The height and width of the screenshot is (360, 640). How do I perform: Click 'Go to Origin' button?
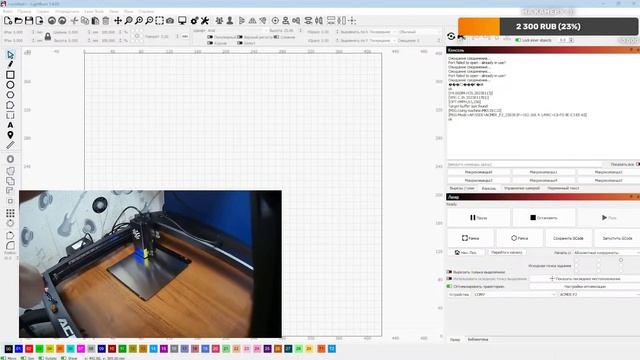[x=507, y=253]
